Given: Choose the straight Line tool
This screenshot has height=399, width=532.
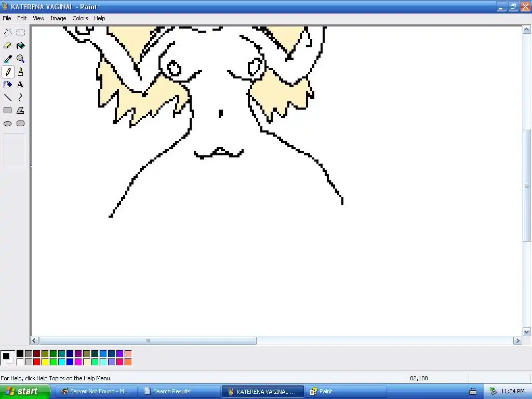Looking at the screenshot, I should click(8, 98).
